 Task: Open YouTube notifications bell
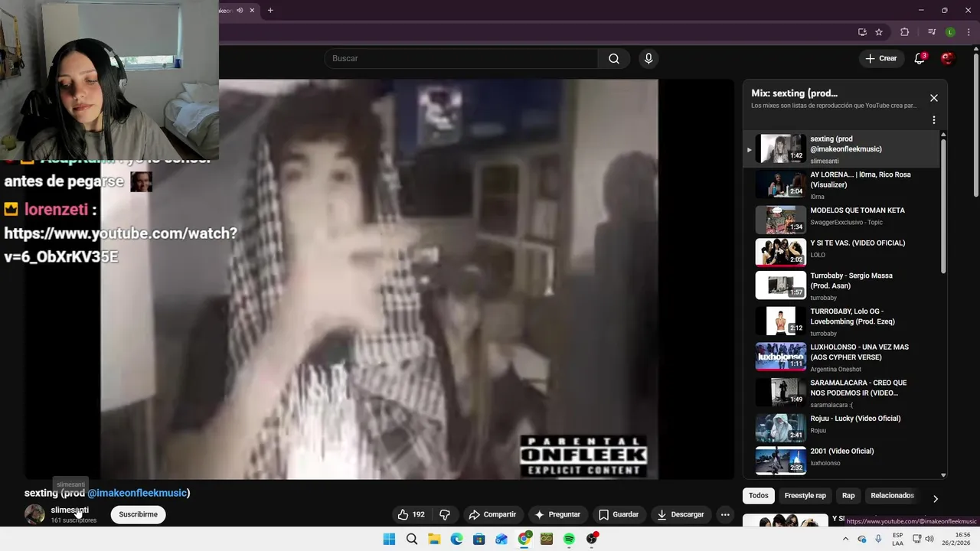click(920, 59)
